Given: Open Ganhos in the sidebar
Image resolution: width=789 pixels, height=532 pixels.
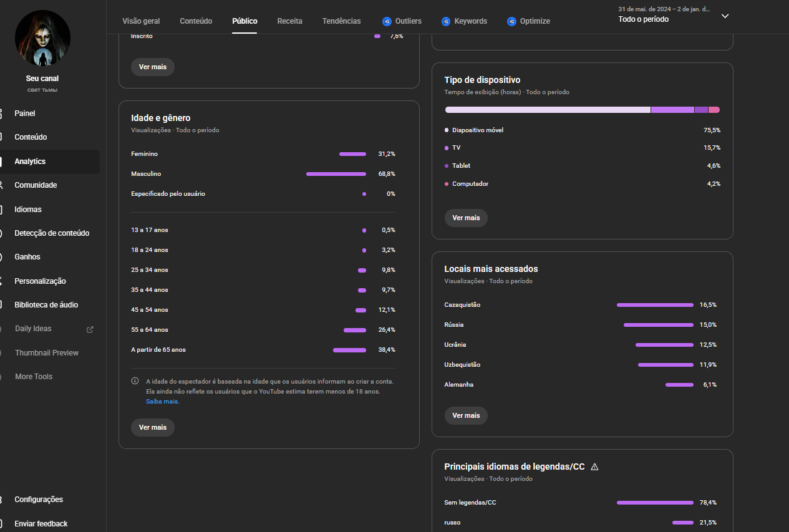Looking at the screenshot, I should pyautogui.click(x=27, y=257).
